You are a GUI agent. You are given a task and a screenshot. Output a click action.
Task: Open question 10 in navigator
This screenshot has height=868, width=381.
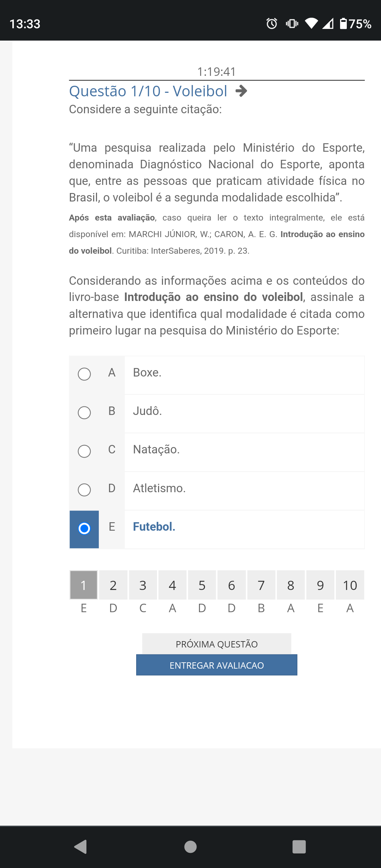pos(350,585)
